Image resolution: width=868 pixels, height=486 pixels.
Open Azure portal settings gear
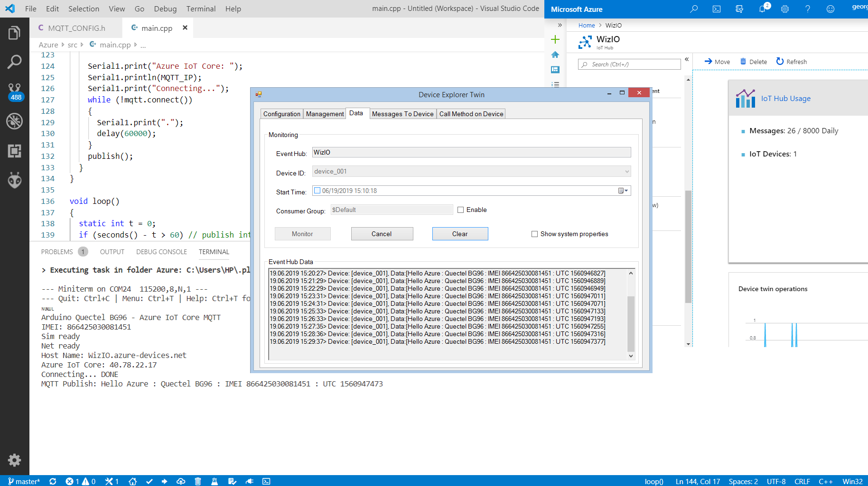pos(785,9)
